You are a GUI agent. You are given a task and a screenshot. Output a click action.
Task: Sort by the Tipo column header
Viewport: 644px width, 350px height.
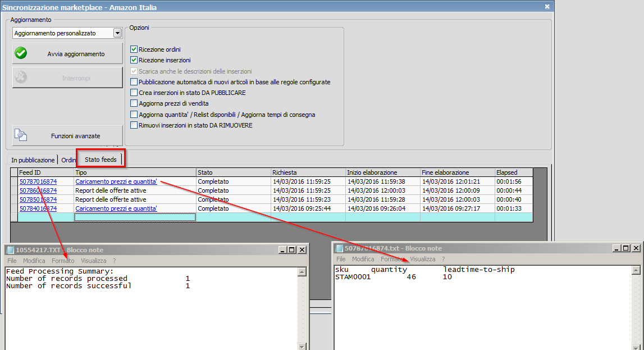(x=135, y=172)
